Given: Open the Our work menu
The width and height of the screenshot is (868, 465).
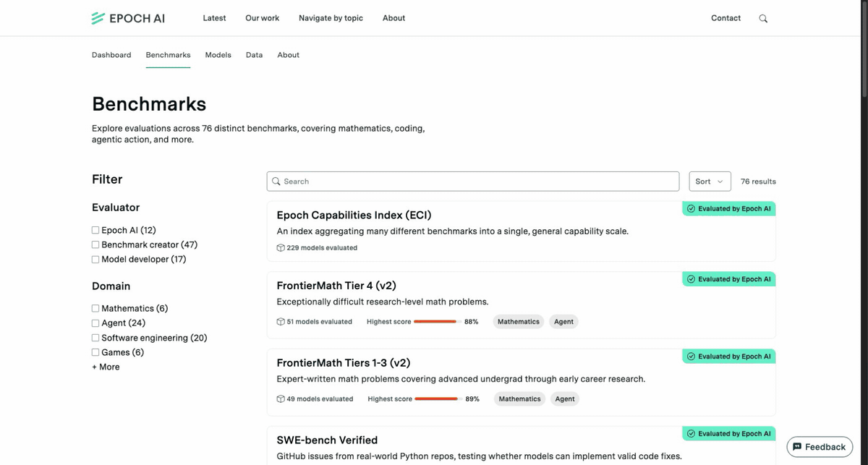Looking at the screenshot, I should click(x=262, y=18).
